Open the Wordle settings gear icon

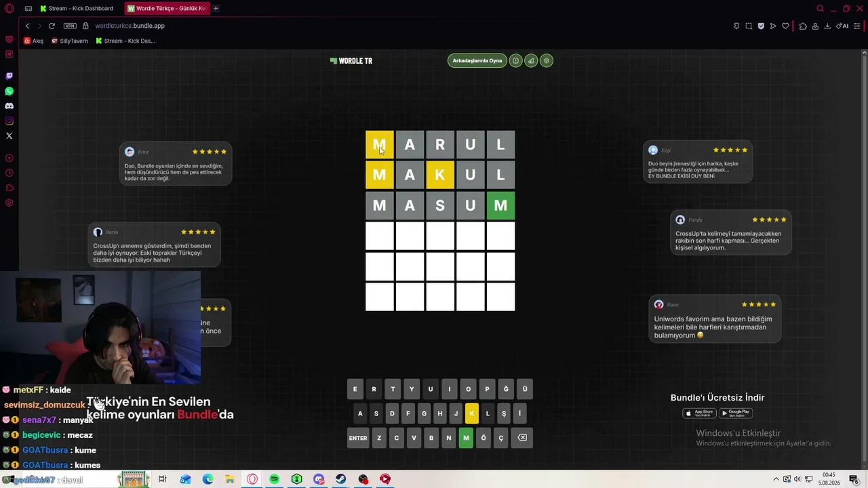[547, 60]
